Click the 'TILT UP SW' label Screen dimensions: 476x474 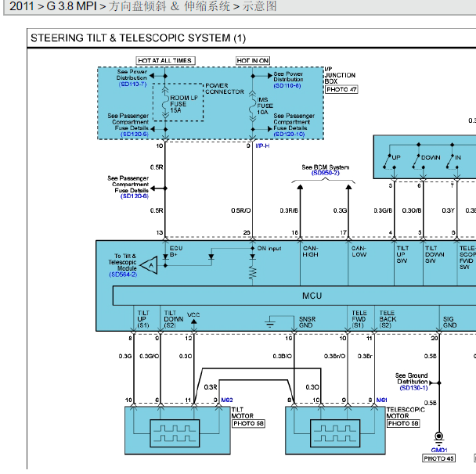(402, 254)
